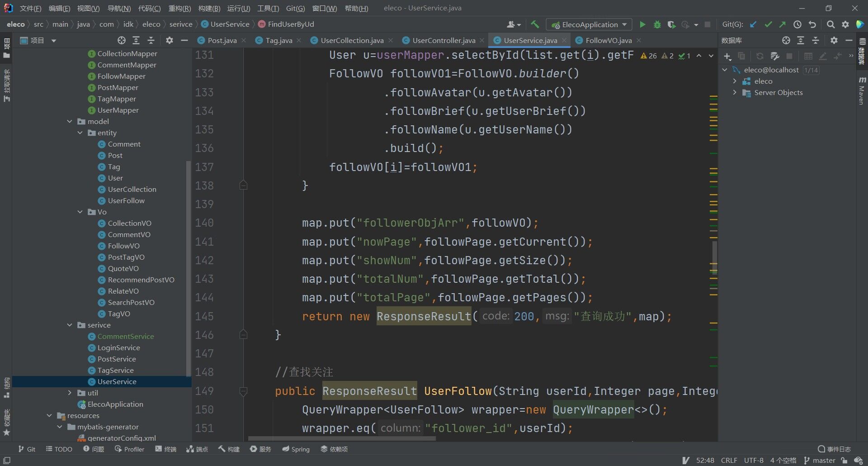This screenshot has width=868, height=466.
Task: Expand all in project panel
Action: coord(136,40)
